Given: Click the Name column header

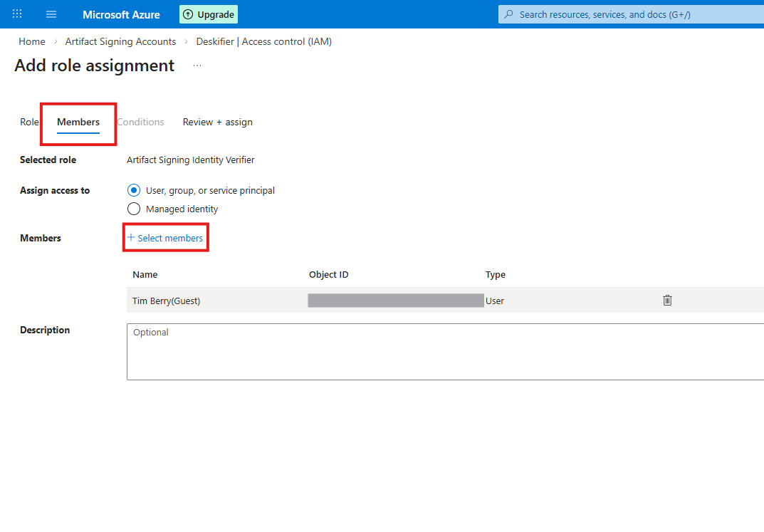Looking at the screenshot, I should [x=145, y=274].
